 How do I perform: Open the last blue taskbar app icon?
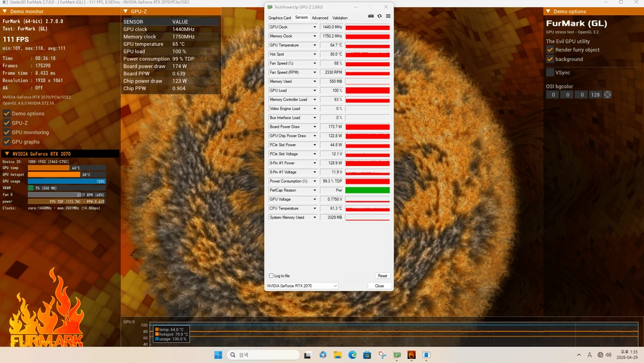426,355
